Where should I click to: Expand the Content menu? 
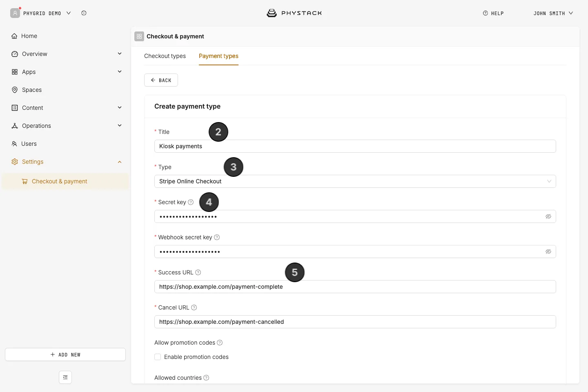120,107
